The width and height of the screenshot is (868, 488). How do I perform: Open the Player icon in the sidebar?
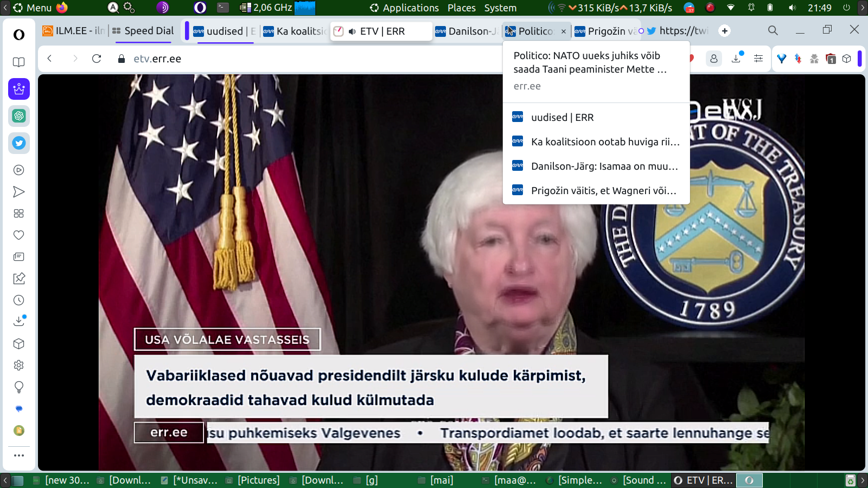tap(19, 170)
